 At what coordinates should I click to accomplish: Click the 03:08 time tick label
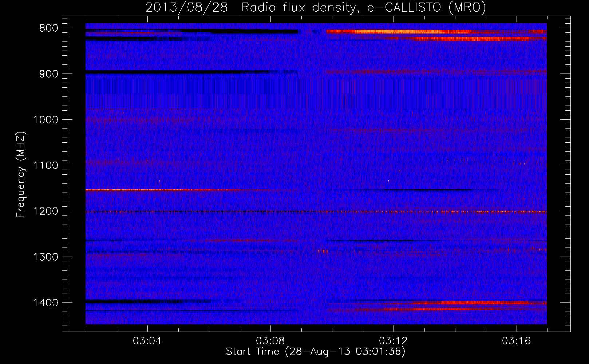pos(270,341)
